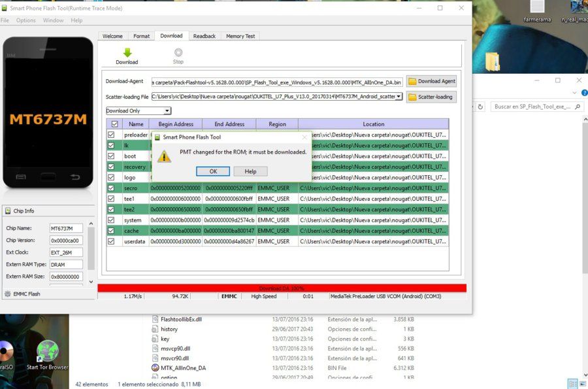Click the red Download DA 100% progress bar
Screen dimensions: 588x389
[x=282, y=288]
